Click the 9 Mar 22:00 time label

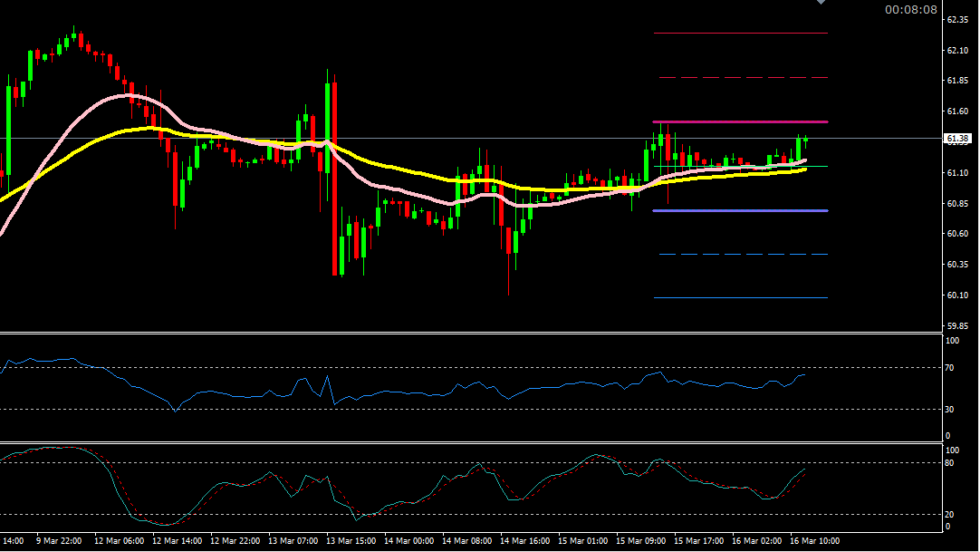tap(59, 541)
